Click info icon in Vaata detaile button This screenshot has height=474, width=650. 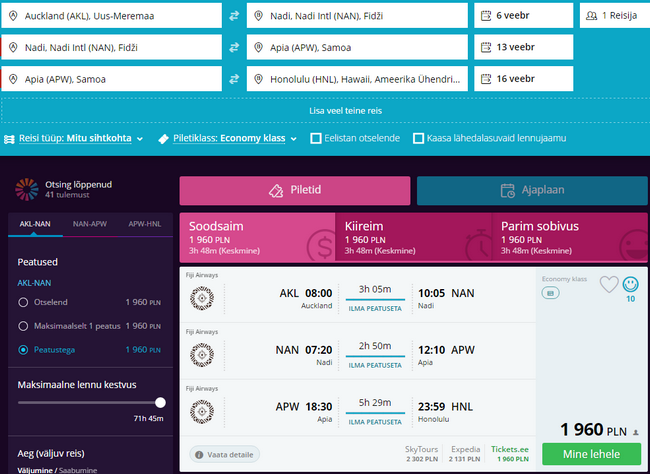pyautogui.click(x=199, y=455)
